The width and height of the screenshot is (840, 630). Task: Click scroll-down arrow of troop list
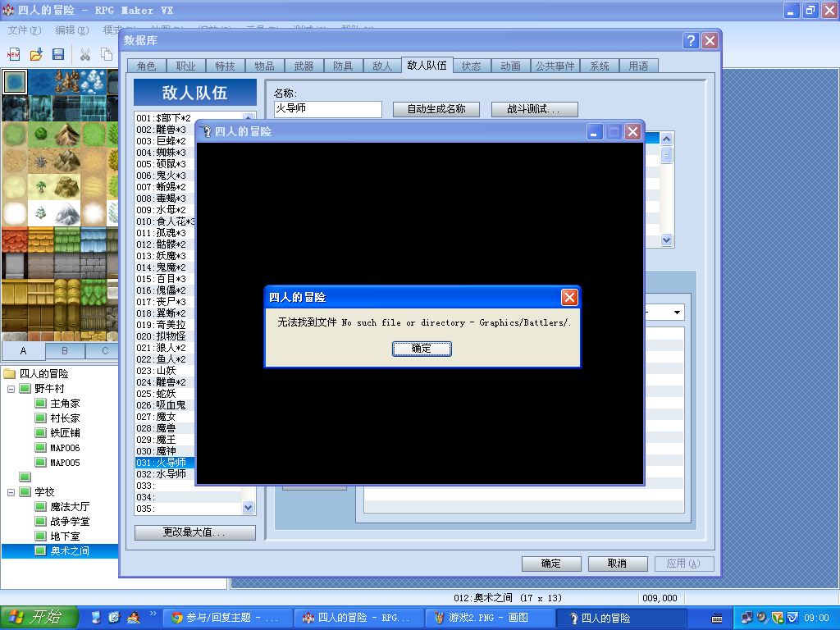click(248, 507)
